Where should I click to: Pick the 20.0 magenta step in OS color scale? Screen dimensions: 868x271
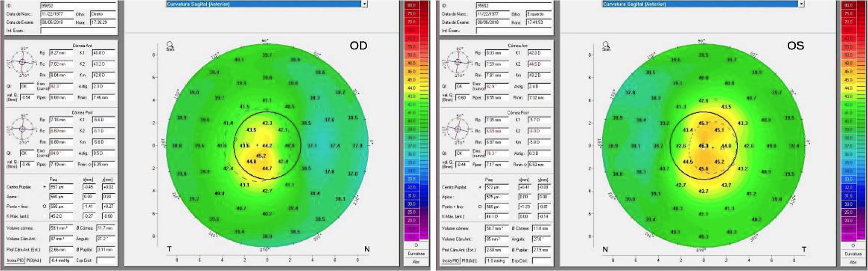[x=848, y=220]
